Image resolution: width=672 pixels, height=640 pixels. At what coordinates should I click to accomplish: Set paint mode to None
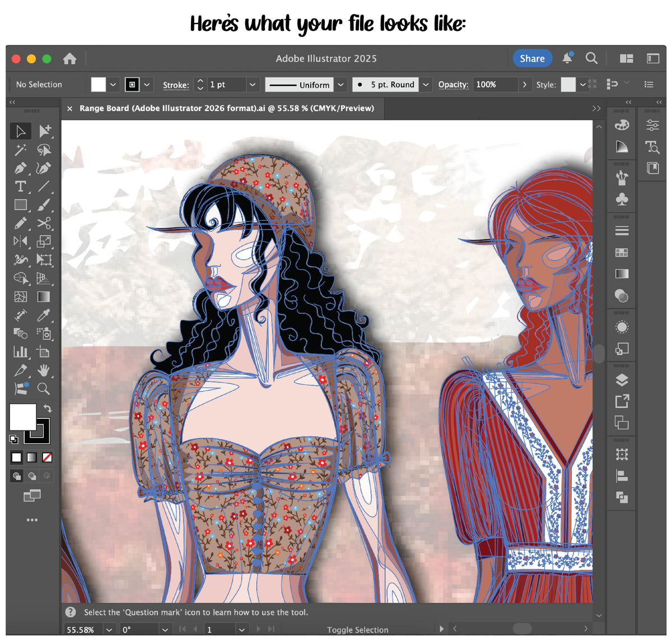click(47, 457)
